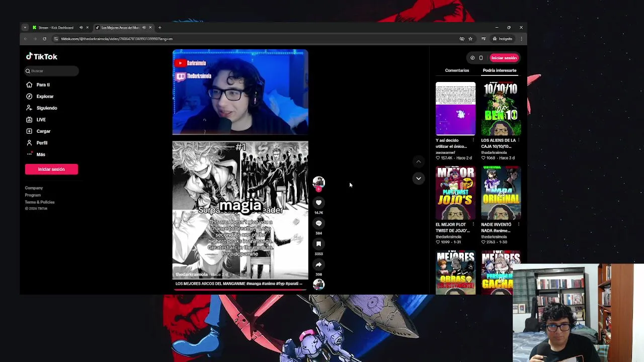644x362 pixels.
Task: Switch to Stream - Kick Dashboard tab
Action: pyautogui.click(x=55, y=28)
